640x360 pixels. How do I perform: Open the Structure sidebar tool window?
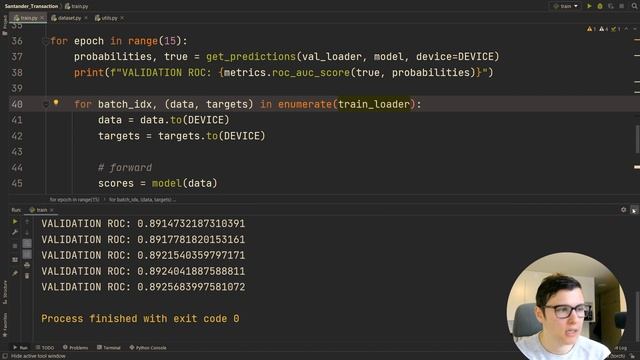5,291
